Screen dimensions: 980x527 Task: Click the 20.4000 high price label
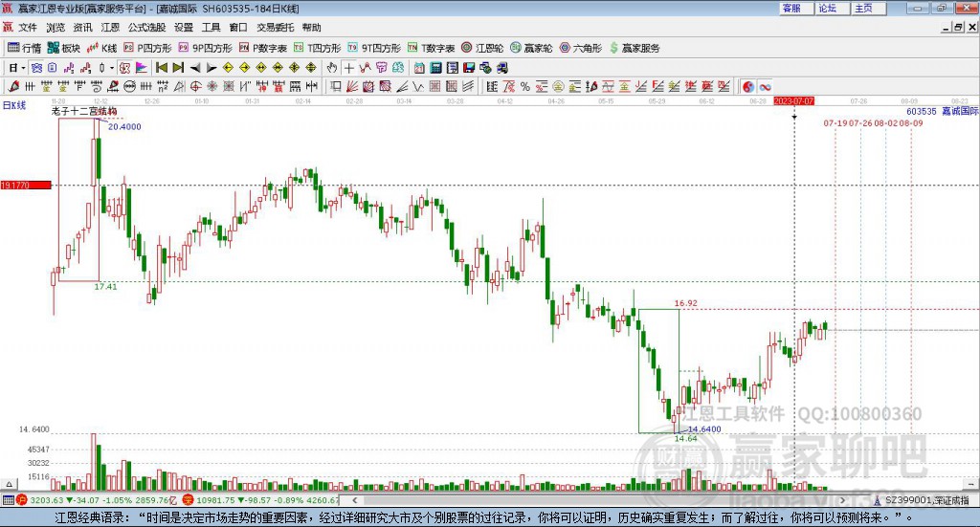point(124,127)
